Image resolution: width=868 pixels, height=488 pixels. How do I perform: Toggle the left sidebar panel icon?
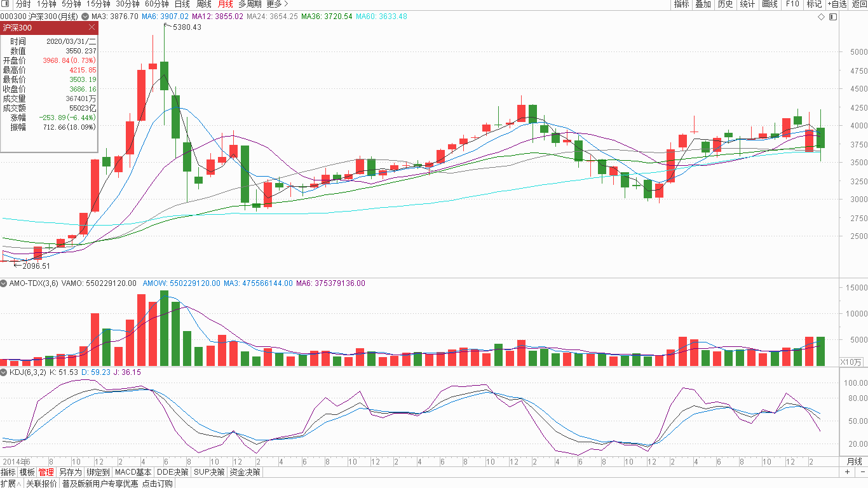coord(5,4)
